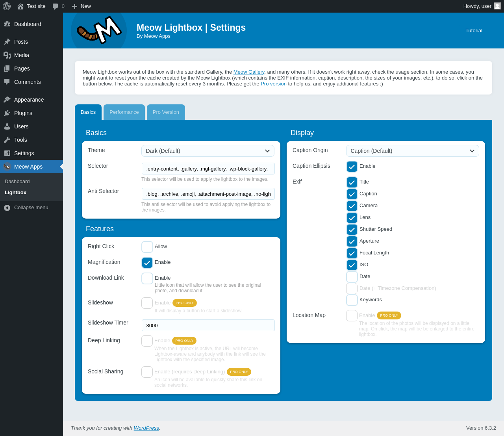Click the Meow Apps cat icon
Viewport: 504px width, 436px height.
point(7,167)
